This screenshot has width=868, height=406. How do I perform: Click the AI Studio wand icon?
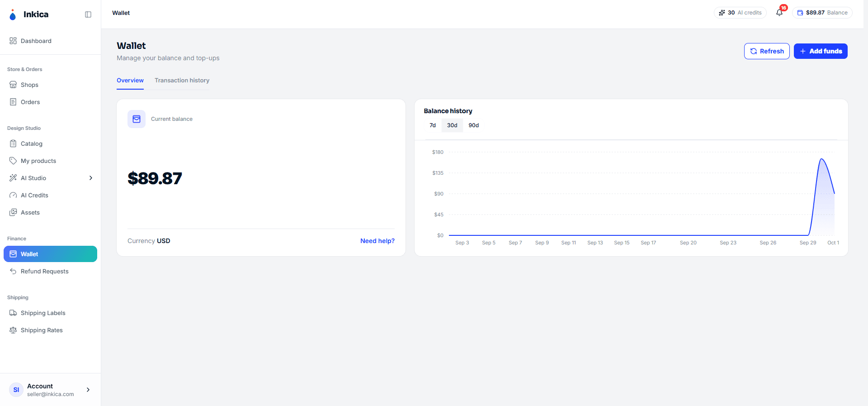(13, 178)
